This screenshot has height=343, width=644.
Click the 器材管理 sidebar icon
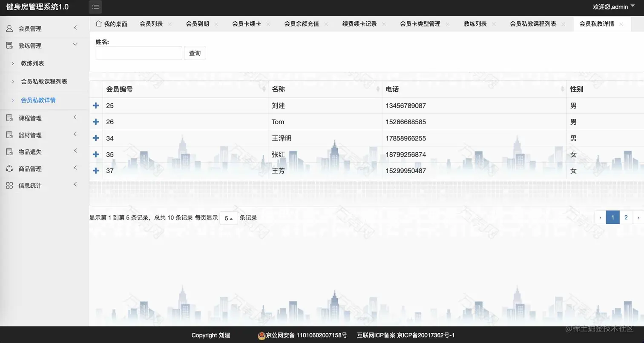pos(9,135)
